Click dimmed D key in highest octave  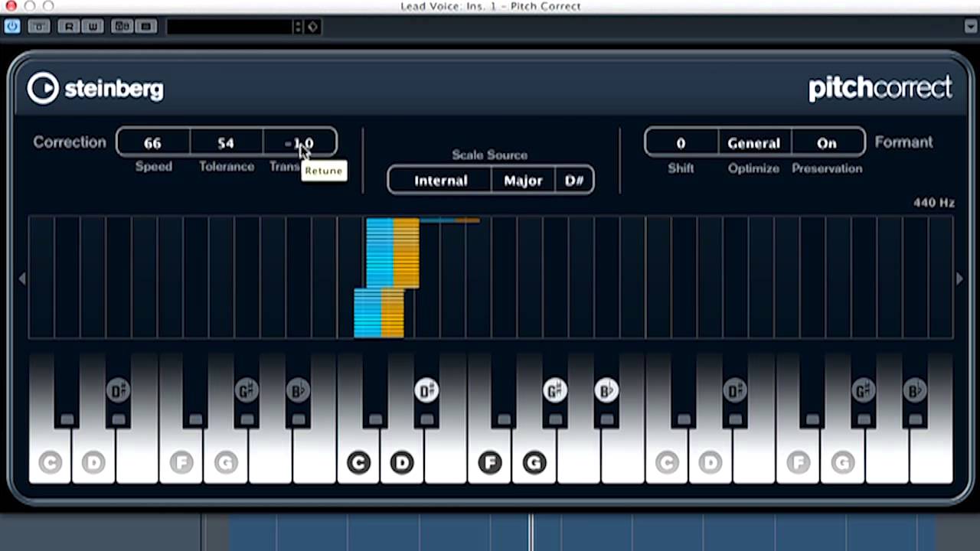coord(710,462)
